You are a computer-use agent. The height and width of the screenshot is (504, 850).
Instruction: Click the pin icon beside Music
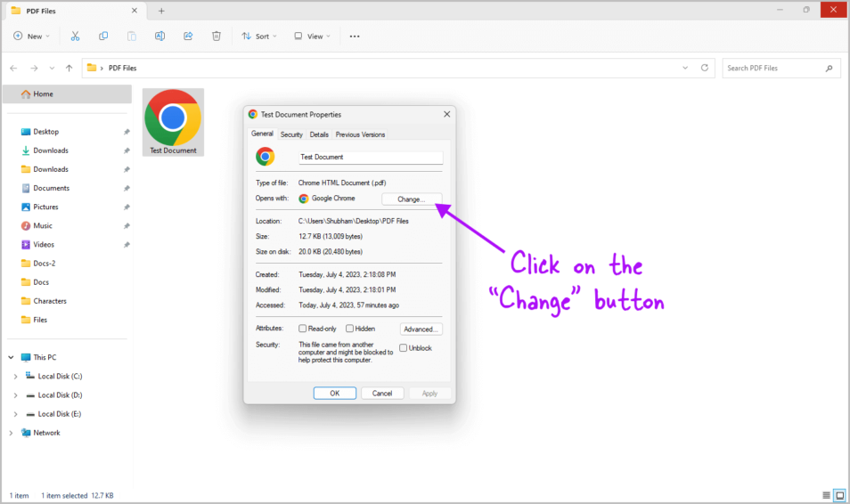127,226
